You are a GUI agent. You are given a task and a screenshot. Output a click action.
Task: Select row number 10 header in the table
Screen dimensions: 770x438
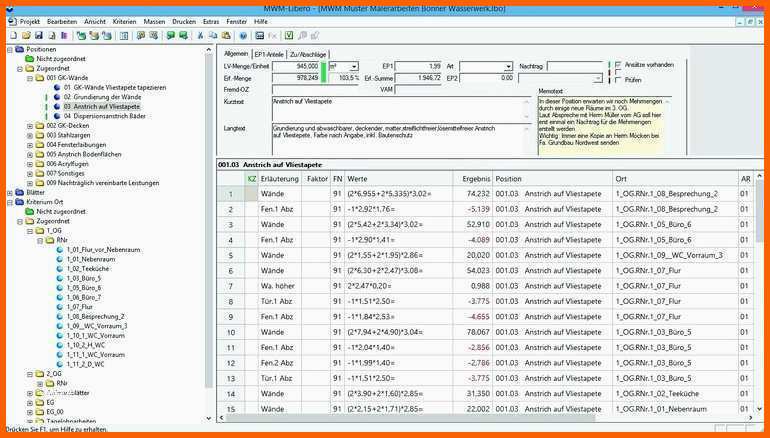point(231,332)
